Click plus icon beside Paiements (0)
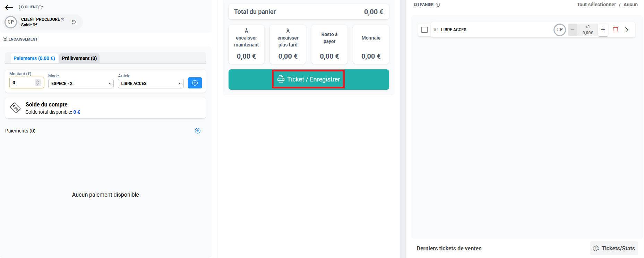This screenshot has width=644, height=258. [198, 131]
